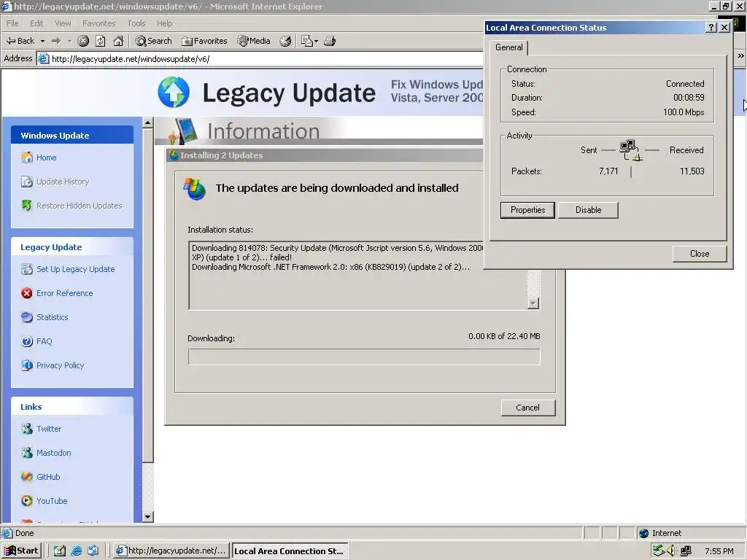The height and width of the screenshot is (560, 747).
Task: Click Disable in connection status dialog
Action: 589,210
